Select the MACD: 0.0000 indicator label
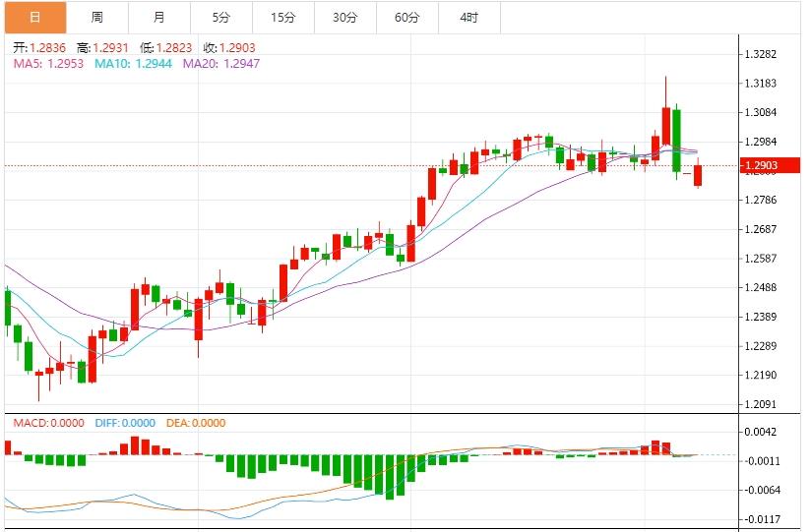The height and width of the screenshot is (532, 811). pyautogui.click(x=49, y=423)
